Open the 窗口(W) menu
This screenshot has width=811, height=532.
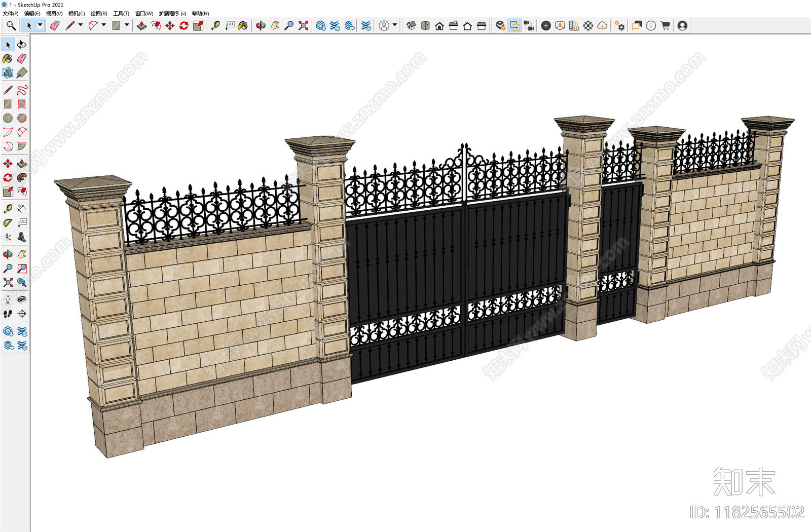pos(144,14)
